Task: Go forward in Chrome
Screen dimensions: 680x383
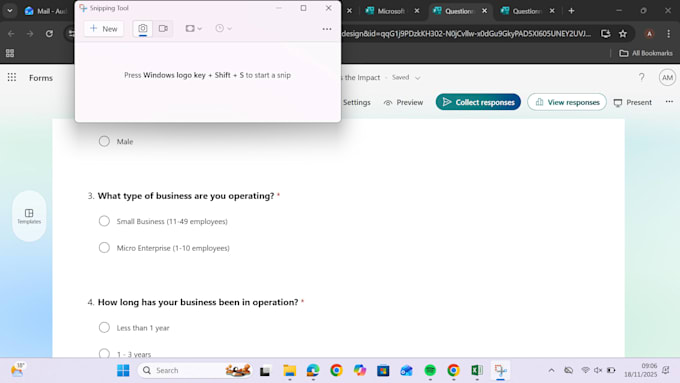Action: pyautogui.click(x=30, y=34)
